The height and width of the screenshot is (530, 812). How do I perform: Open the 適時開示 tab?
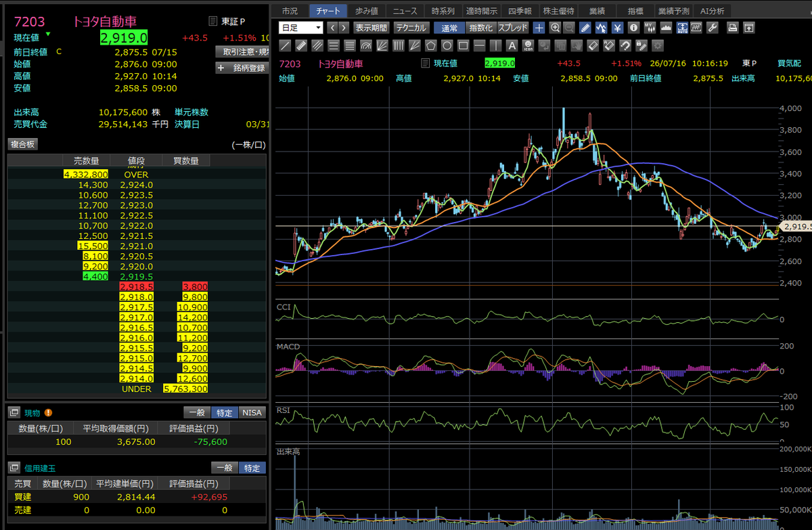(482, 11)
